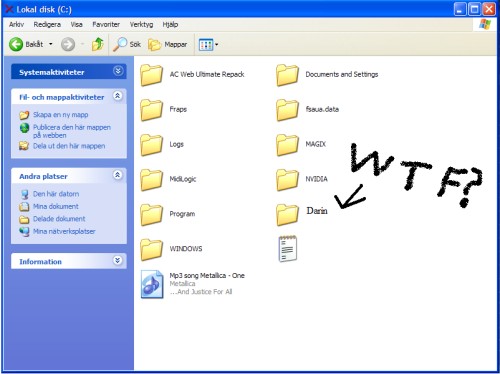This screenshot has height=374, width=500.
Task: Select the MidiLogic folder icon
Action: pyautogui.click(x=151, y=180)
